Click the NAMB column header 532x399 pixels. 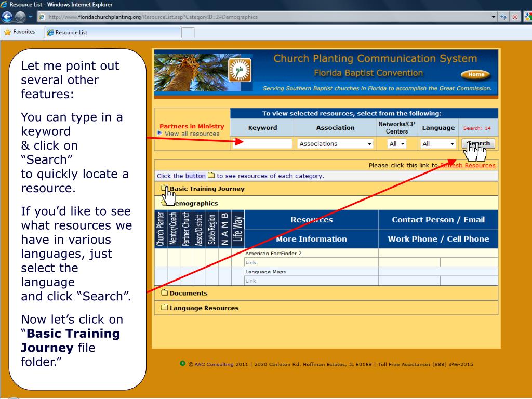tap(224, 229)
